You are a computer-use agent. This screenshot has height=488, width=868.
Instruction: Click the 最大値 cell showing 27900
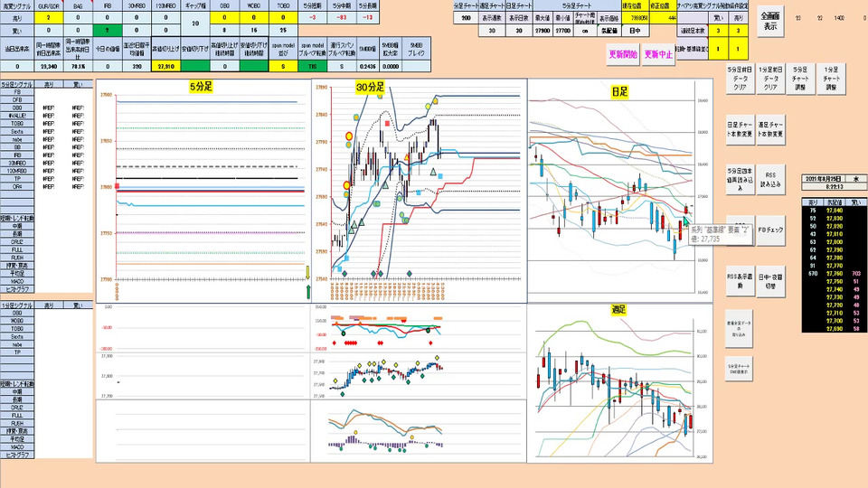542,31
